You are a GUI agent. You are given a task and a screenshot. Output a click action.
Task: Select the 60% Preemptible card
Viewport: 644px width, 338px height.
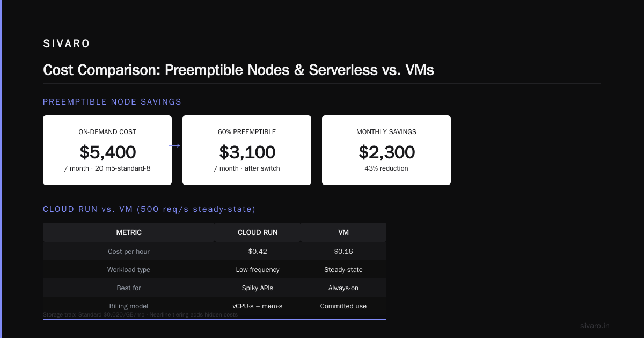click(x=247, y=150)
